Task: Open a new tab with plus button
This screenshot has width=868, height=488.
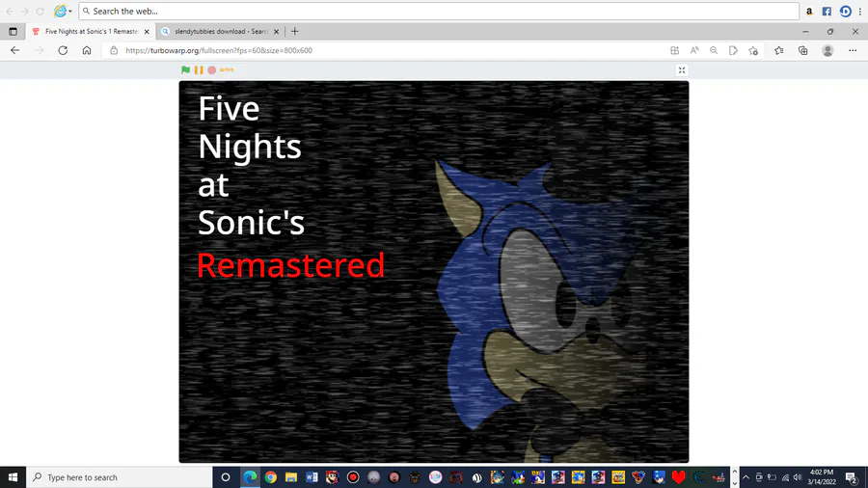Action: click(x=294, y=32)
